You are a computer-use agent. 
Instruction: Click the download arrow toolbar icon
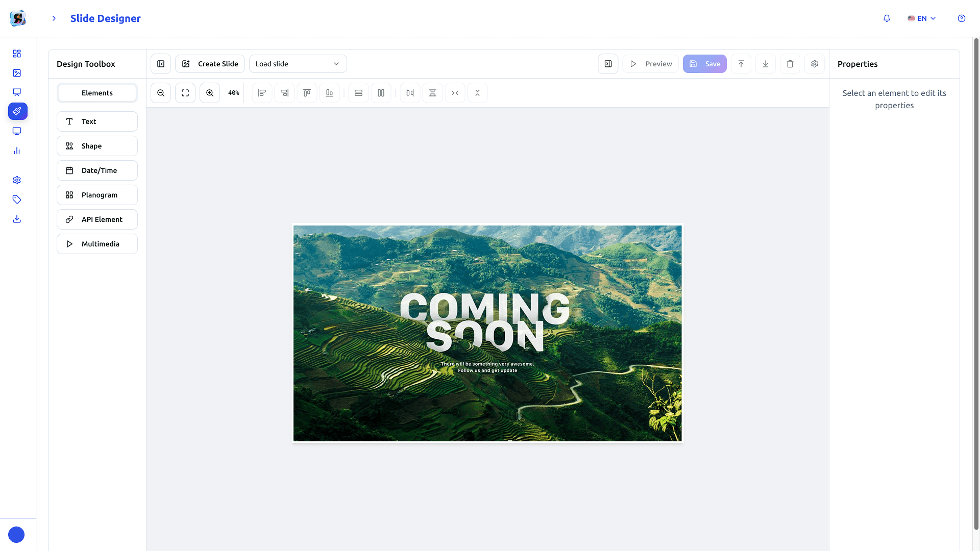(x=766, y=64)
